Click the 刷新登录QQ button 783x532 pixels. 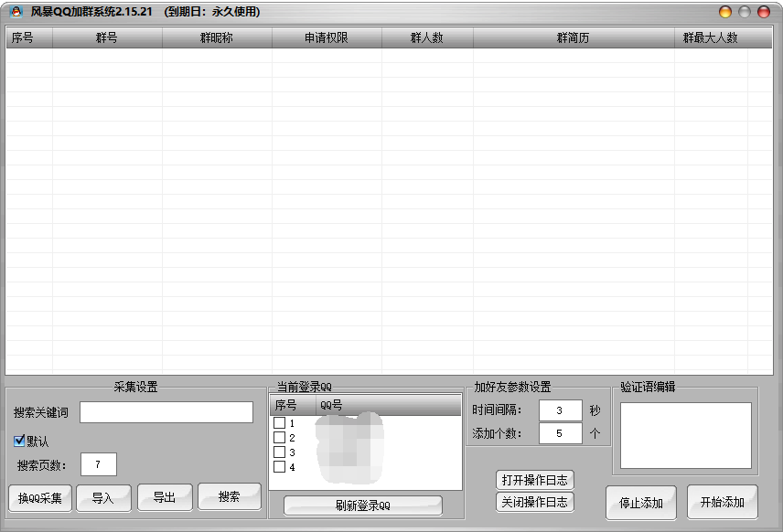pos(363,505)
